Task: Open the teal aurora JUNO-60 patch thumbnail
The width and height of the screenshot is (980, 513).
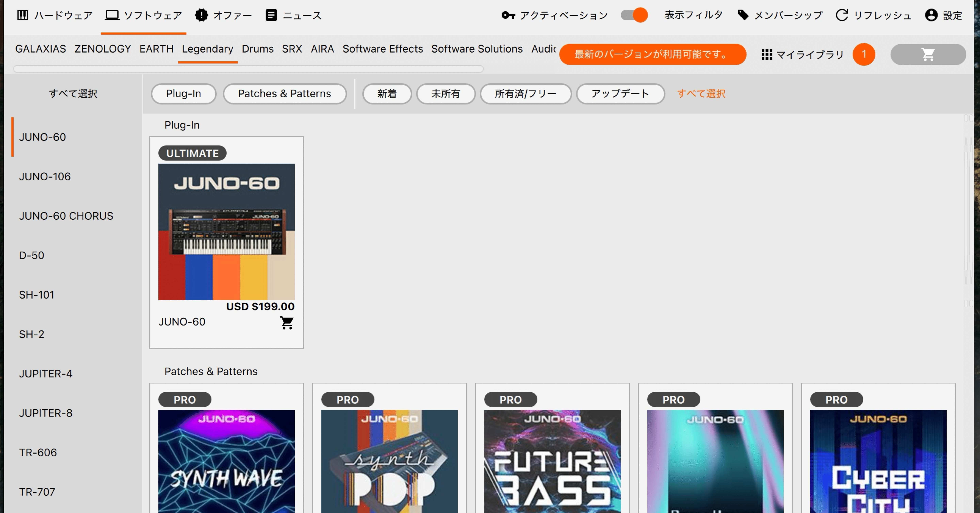Action: (x=715, y=461)
